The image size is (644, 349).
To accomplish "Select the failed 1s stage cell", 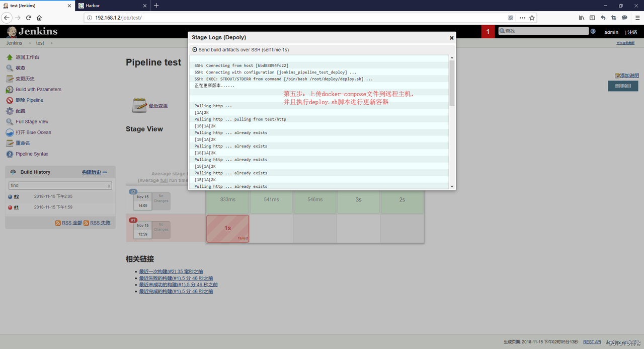I will coord(228,229).
